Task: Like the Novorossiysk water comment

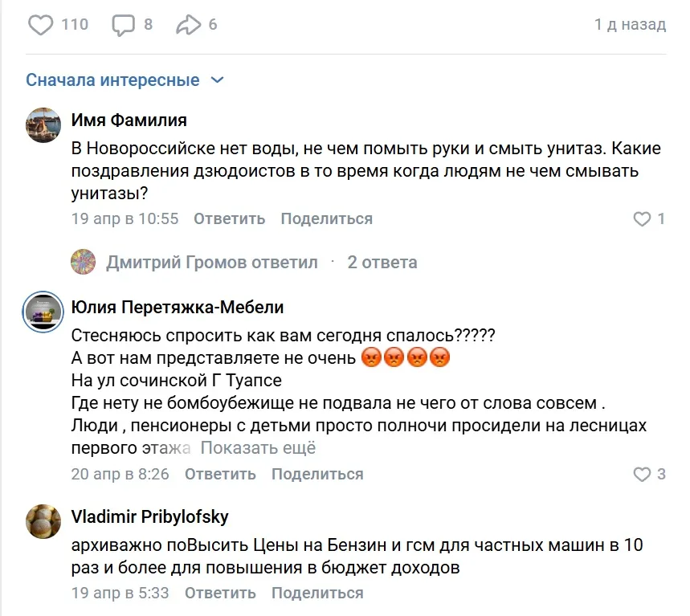Action: (x=643, y=218)
